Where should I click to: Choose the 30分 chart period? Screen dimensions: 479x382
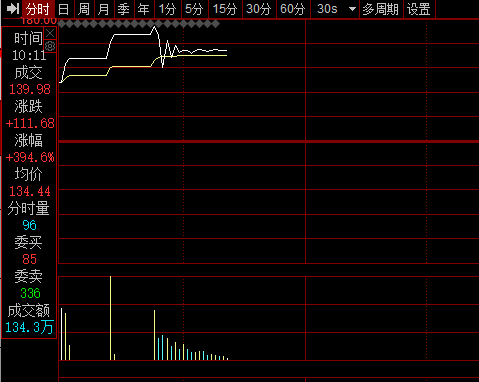(x=259, y=9)
